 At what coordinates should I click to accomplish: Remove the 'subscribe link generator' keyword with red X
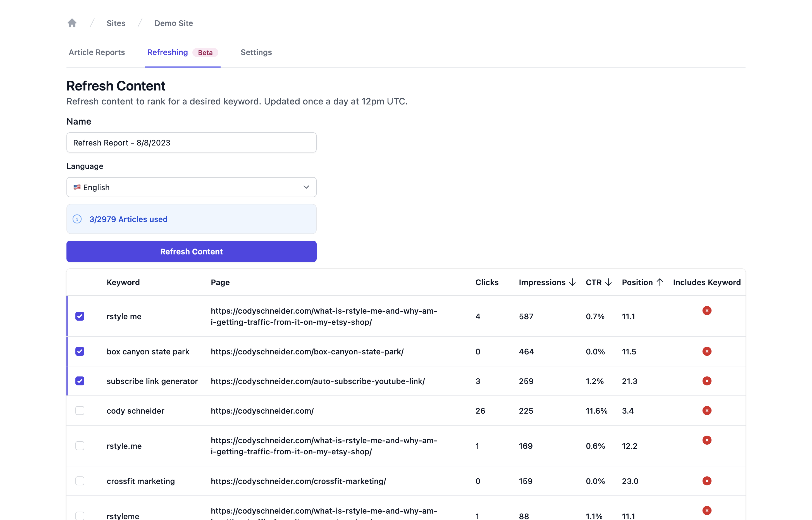point(707,381)
